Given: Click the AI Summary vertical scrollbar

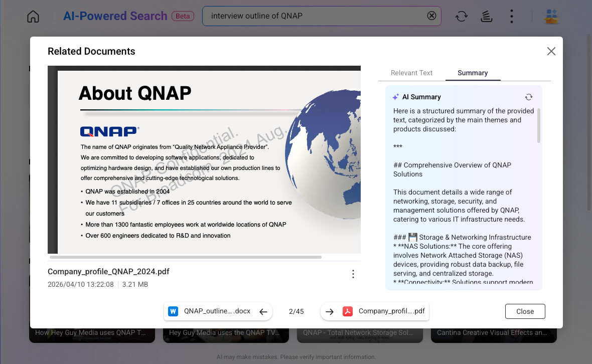Looking at the screenshot, I should click(539, 125).
